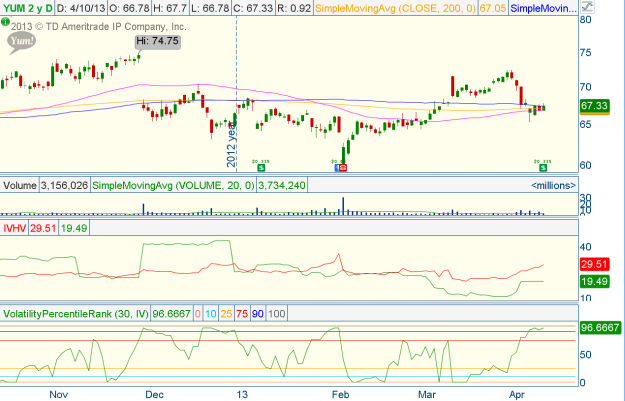
Task: Click the green dividend marker in April
Action: pos(543,168)
